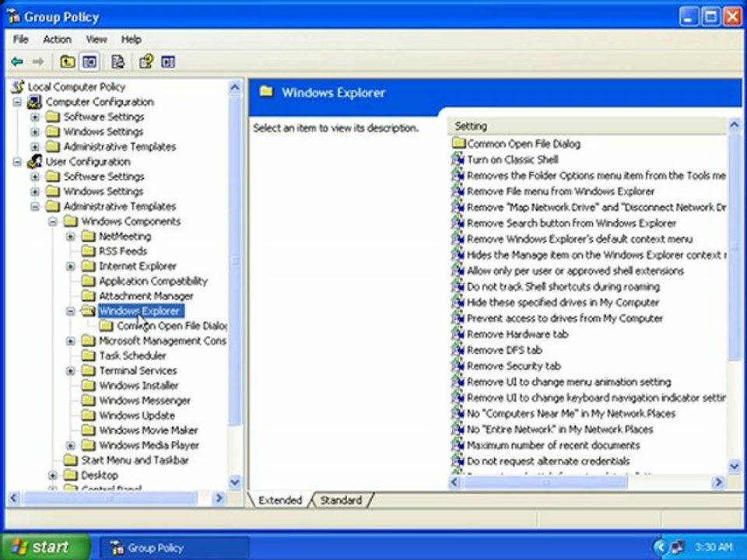Click the Setting column header

(587, 126)
